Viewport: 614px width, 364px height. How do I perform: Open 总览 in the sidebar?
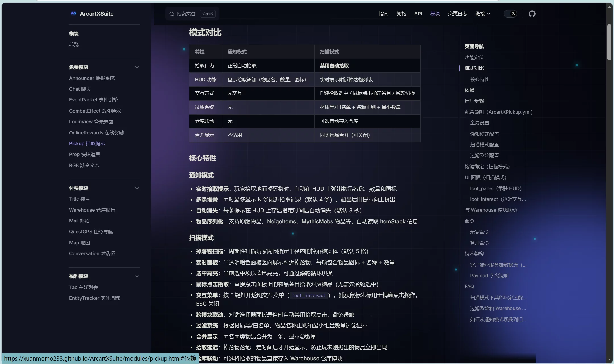(74, 44)
